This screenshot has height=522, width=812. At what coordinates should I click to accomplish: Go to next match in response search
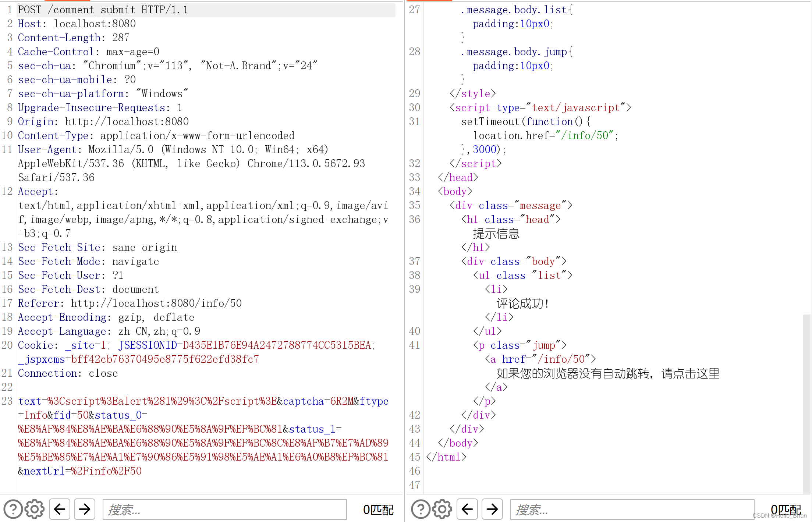tap(492, 509)
